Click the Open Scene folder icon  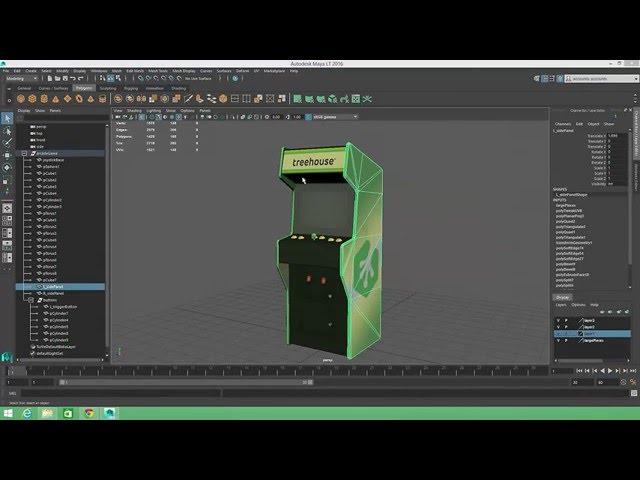[x=57, y=78]
